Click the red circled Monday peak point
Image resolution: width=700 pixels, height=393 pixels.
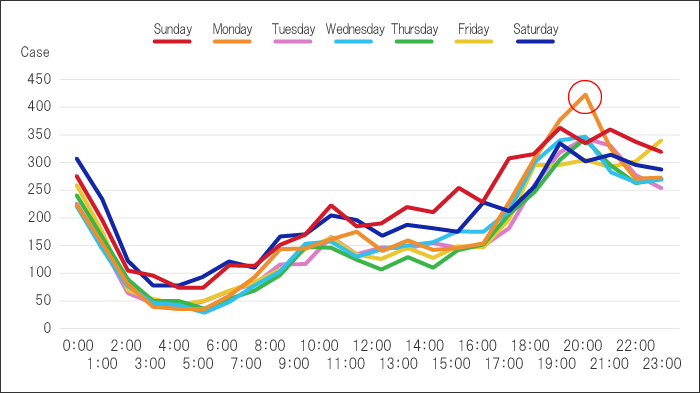(x=585, y=97)
